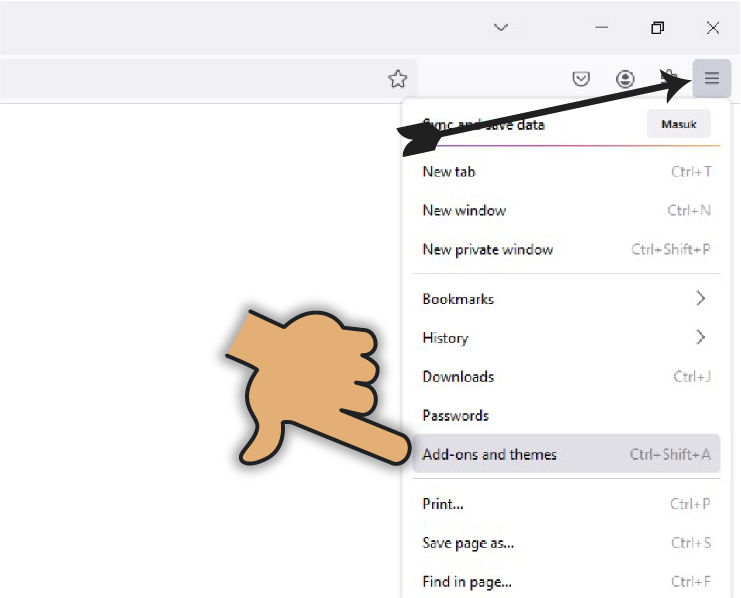Open a New private window
Viewport: 741px width, 598px height.
[x=487, y=250]
